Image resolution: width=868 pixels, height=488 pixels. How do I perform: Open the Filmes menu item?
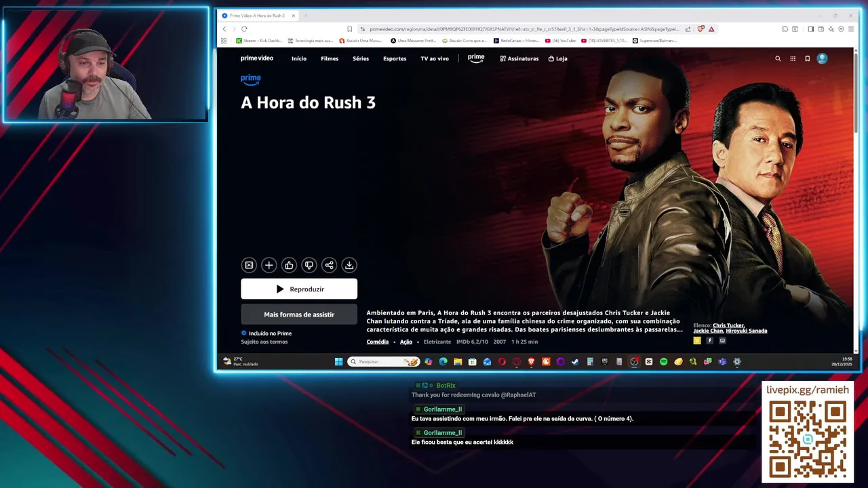tap(330, 58)
